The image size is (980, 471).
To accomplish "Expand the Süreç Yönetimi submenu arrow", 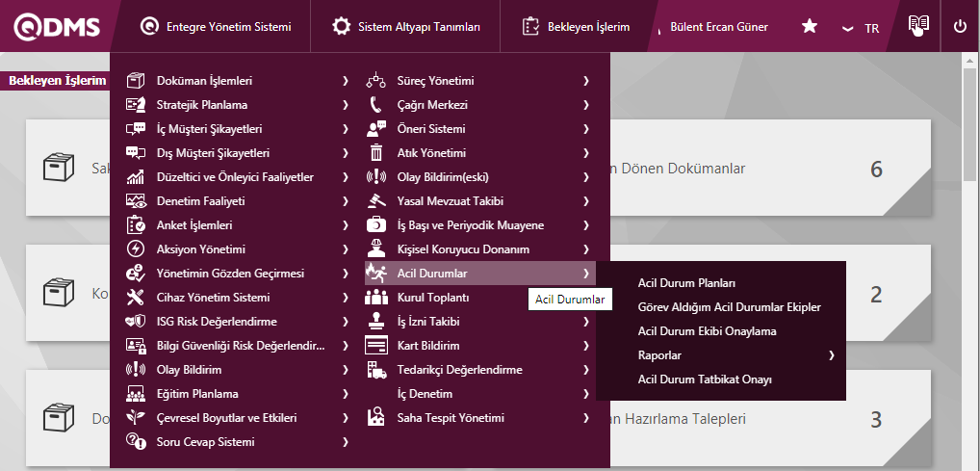I will 585,81.
